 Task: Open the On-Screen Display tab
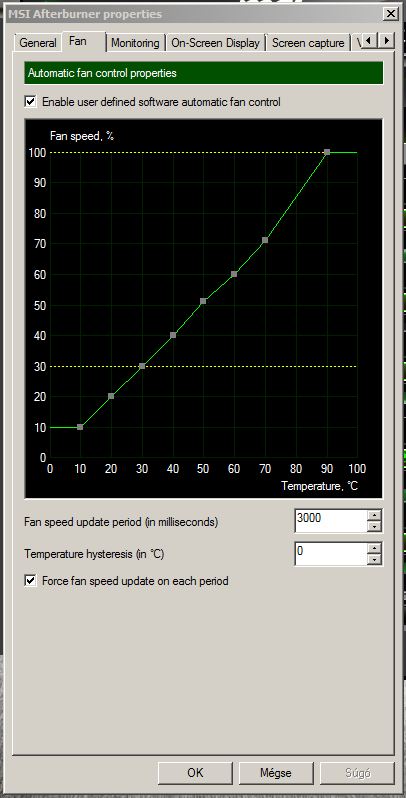point(215,43)
